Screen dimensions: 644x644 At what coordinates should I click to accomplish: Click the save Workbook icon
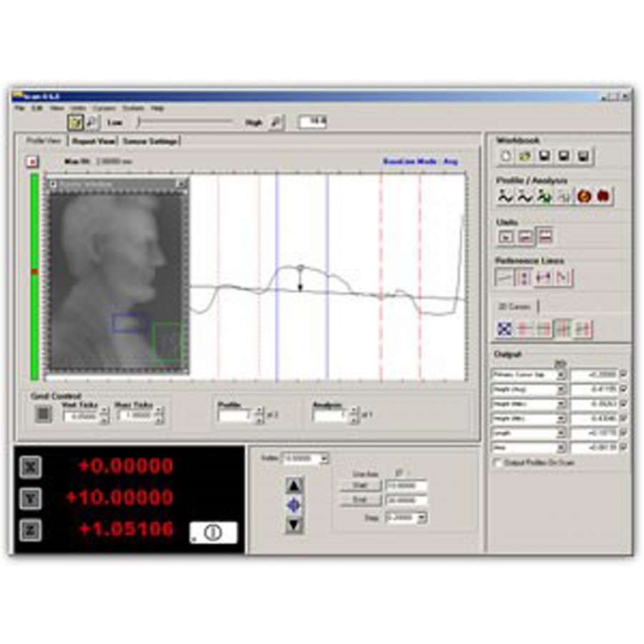(x=544, y=156)
